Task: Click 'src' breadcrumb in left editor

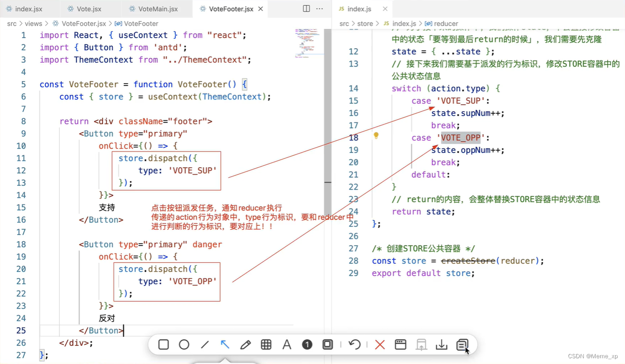Action: pyautogui.click(x=12, y=23)
